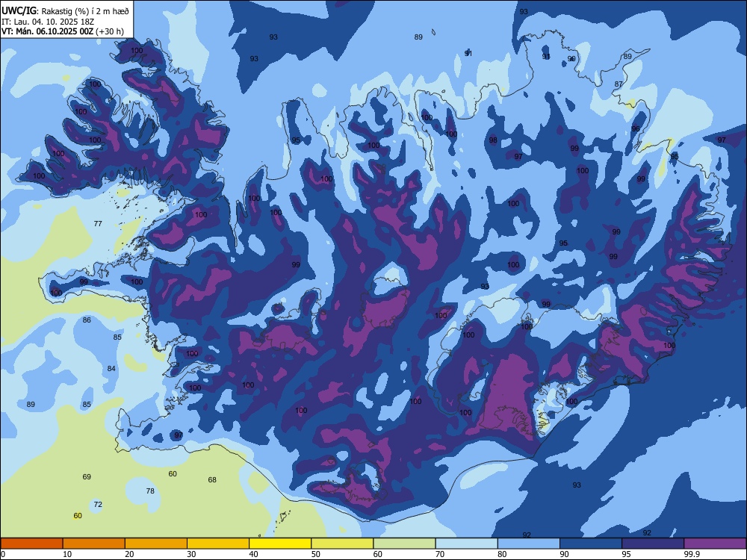Pick the pale yellow 50–60 legend swatch

(342, 544)
